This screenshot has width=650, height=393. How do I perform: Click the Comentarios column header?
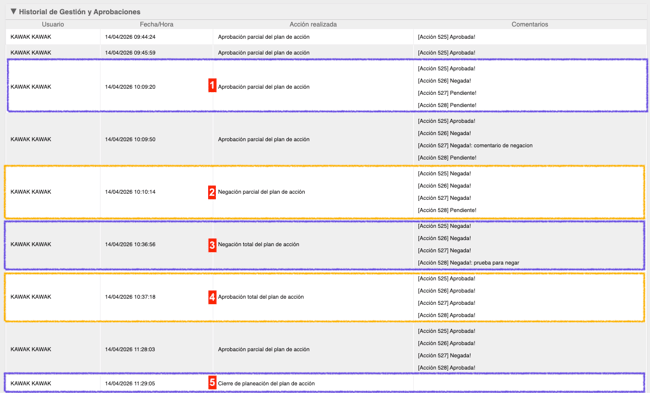[529, 24]
